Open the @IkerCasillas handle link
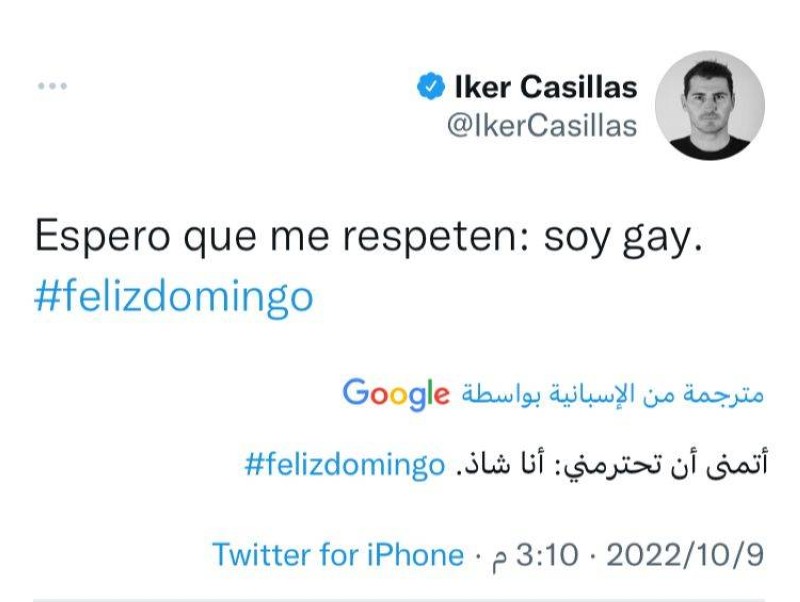This screenshot has height=602, width=800. click(541, 126)
